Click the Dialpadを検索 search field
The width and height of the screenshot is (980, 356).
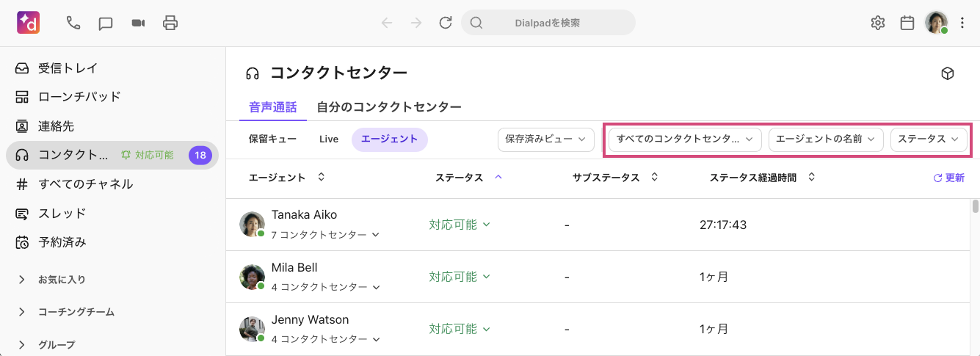[548, 23]
